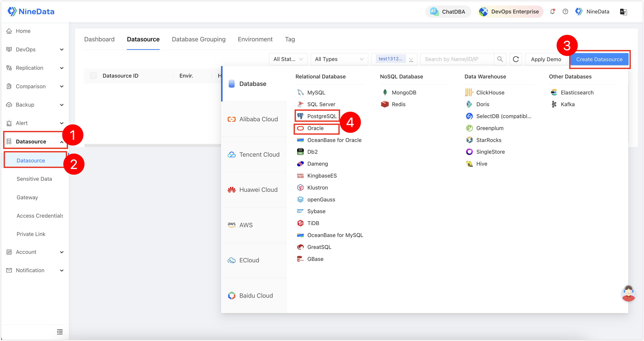Open Sensitive Data in the sidebar

point(34,179)
